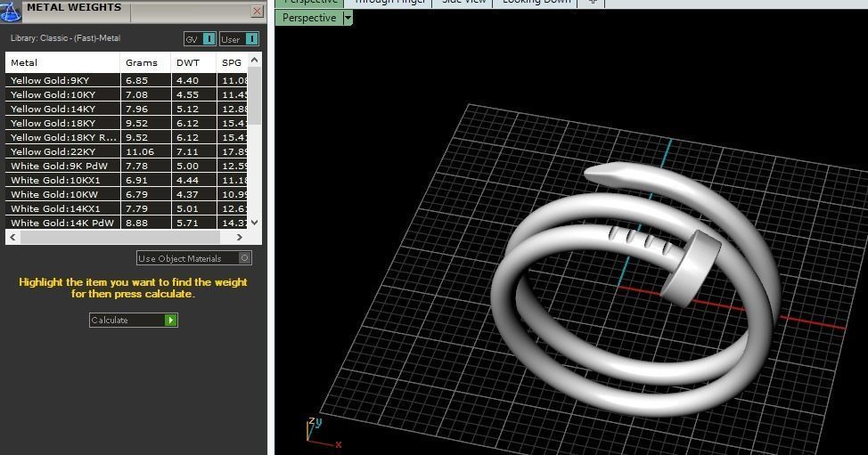
Task: Click the flat nail head on the ring
Action: coord(692,268)
